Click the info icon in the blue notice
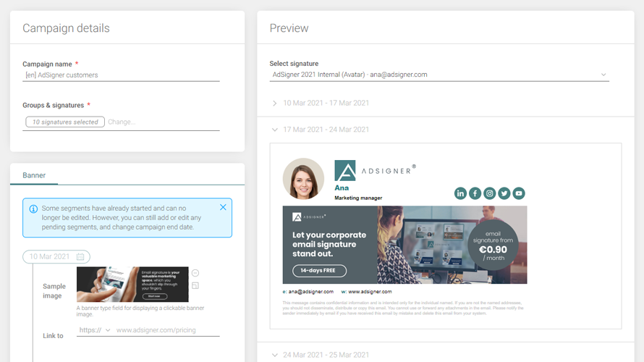Screen dimensions: 644x362 (34, 209)
